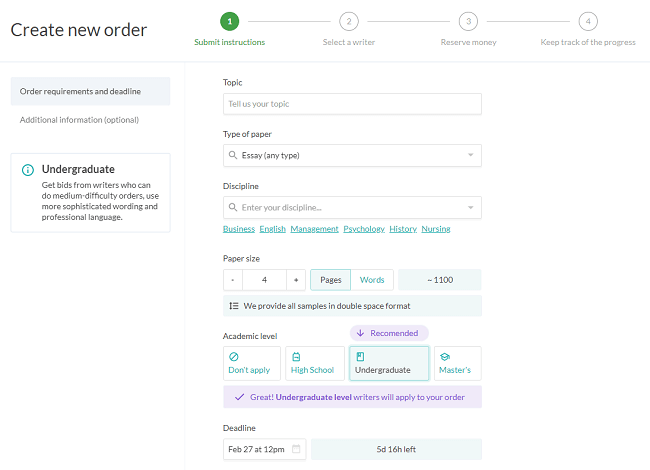Screen dimensions: 650x470
Task: Click the calendar icon in Deadline field
Action: coord(296,449)
